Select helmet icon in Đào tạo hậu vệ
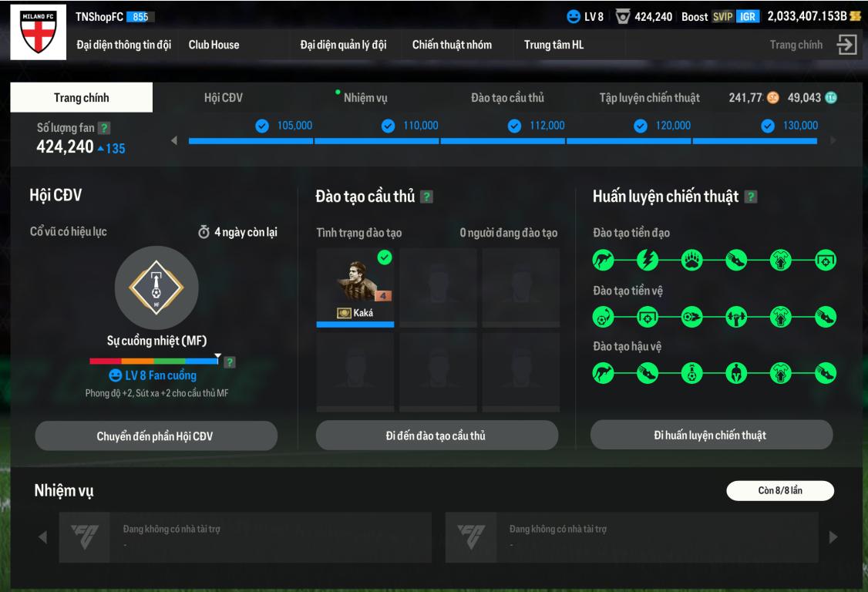The height and width of the screenshot is (592, 868). coord(736,373)
